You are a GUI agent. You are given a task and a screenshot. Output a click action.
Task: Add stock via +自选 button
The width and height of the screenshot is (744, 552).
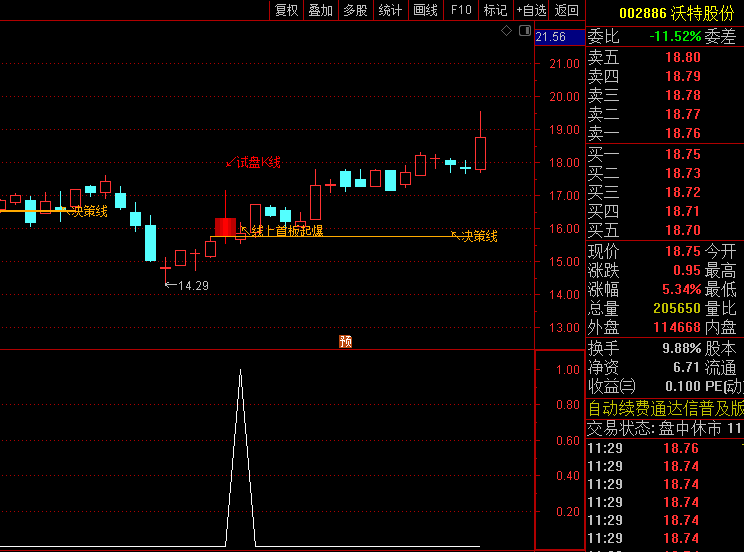coord(531,10)
